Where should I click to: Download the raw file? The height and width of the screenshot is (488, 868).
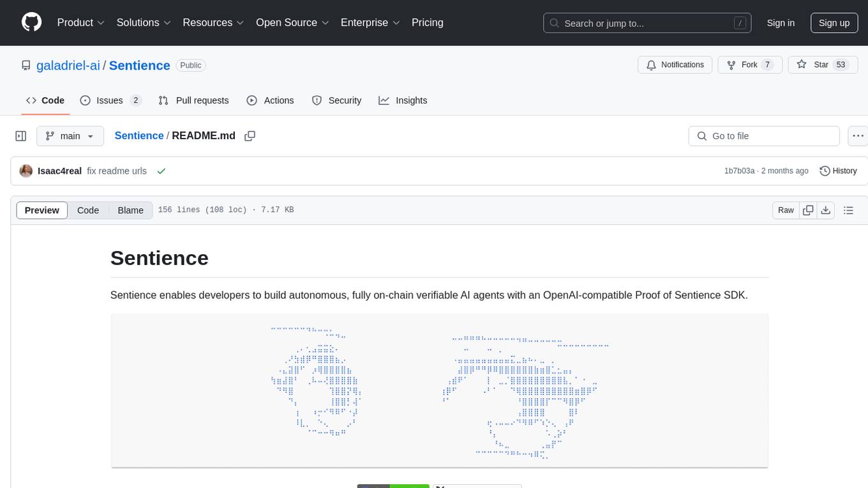tap(825, 210)
